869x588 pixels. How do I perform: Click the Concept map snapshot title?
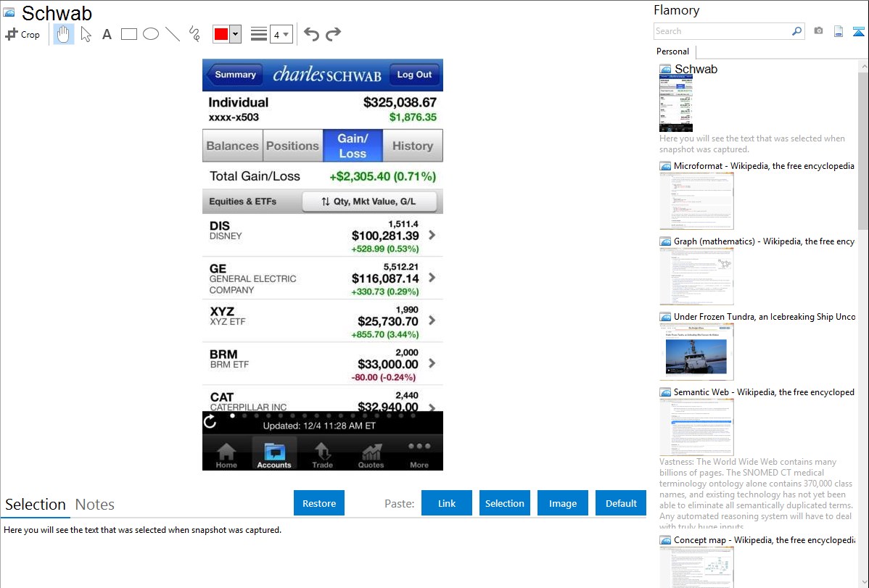tap(765, 539)
